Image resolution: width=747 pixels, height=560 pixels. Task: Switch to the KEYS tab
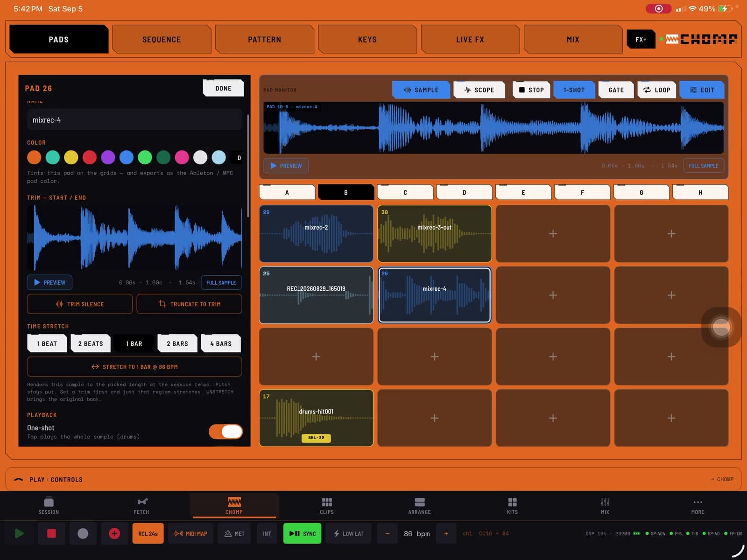click(367, 39)
